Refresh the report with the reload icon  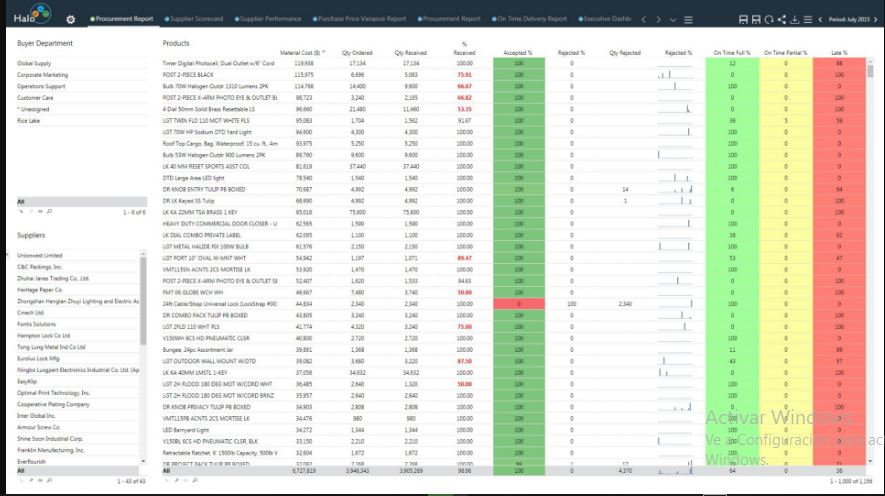[769, 19]
